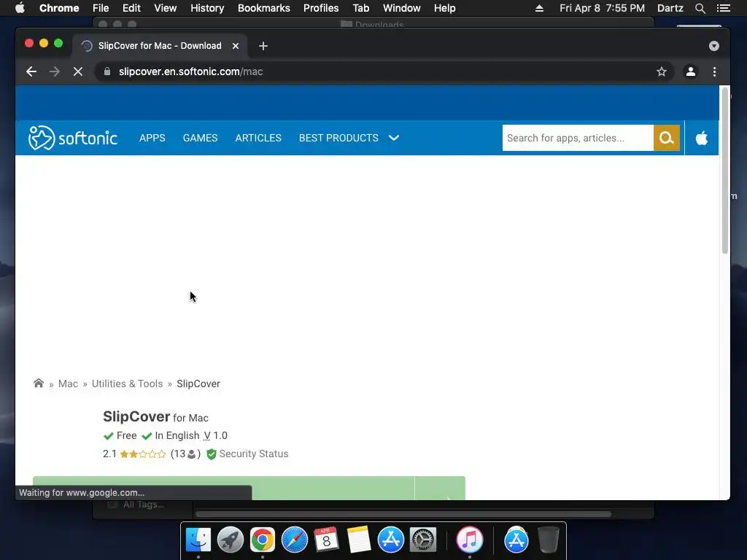Click the green download button
The height and width of the screenshot is (560, 747).
pos(249,488)
